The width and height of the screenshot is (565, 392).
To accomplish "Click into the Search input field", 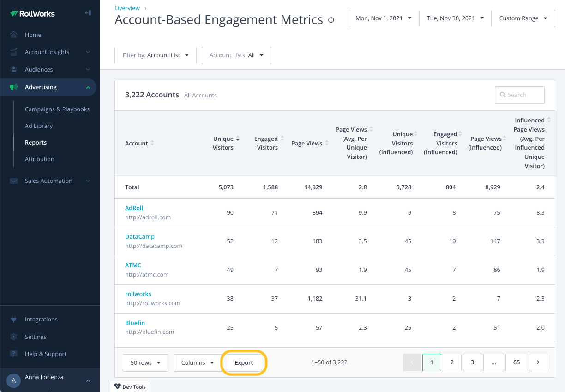I will tap(520, 95).
